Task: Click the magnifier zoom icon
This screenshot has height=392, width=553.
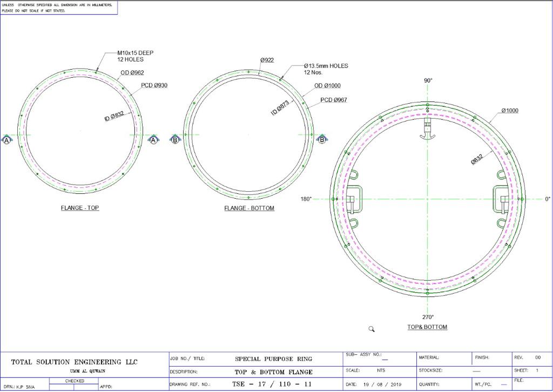Action: click(372, 329)
